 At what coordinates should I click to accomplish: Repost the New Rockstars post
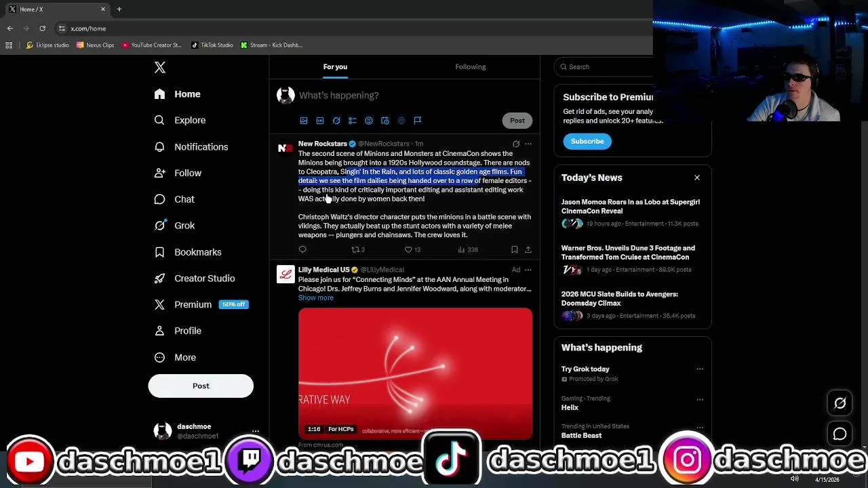[357, 249]
